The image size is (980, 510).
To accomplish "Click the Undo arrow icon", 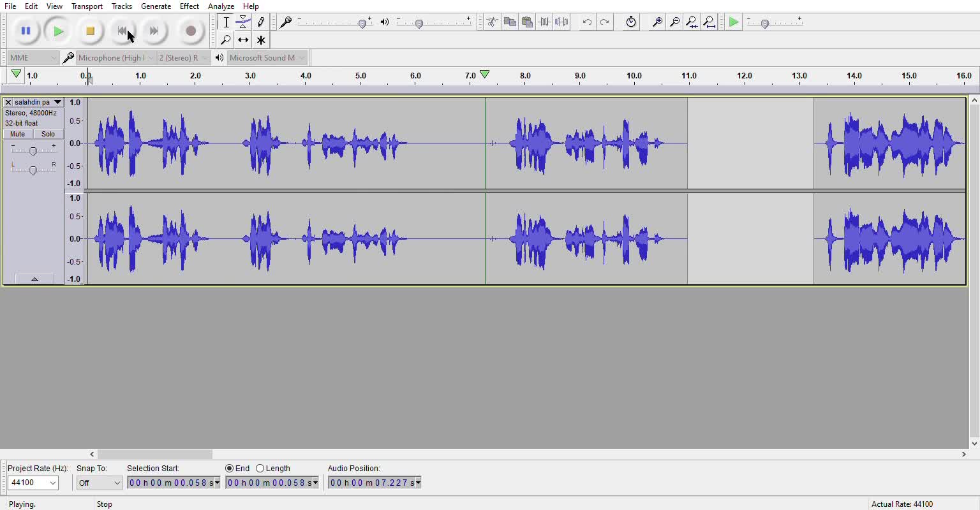I will point(587,22).
